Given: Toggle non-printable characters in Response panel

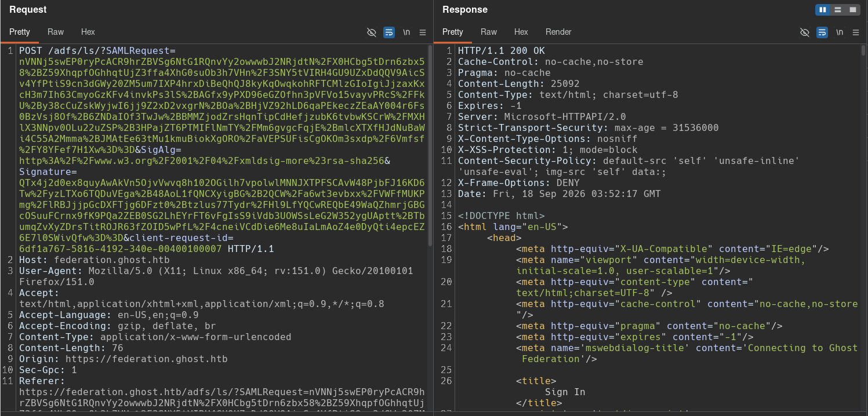Looking at the screenshot, I should 805,32.
